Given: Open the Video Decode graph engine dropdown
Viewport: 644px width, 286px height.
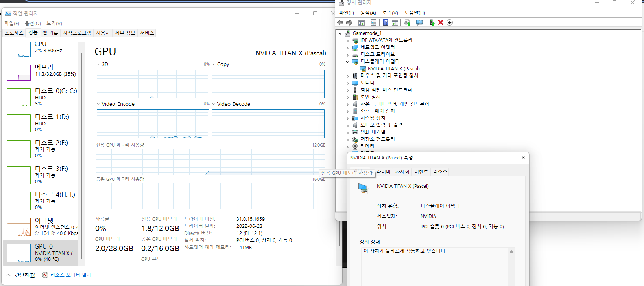Looking at the screenshot, I should [214, 104].
